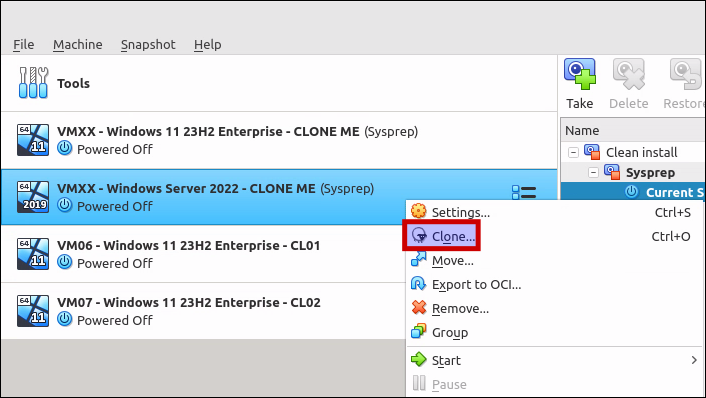Image resolution: width=706 pixels, height=398 pixels.
Task: Click the Pause bars icon
Action: tap(419, 383)
